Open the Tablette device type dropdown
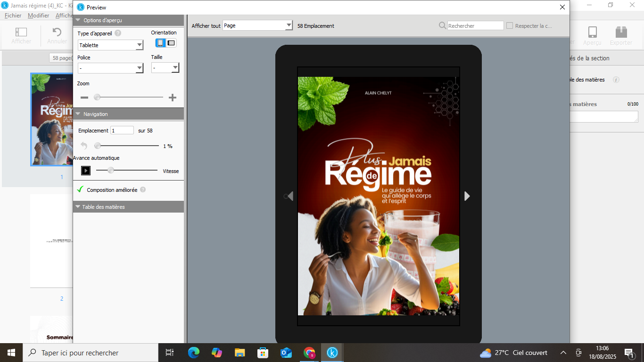Screen dimensions: 644x362 pyautogui.click(x=110, y=45)
